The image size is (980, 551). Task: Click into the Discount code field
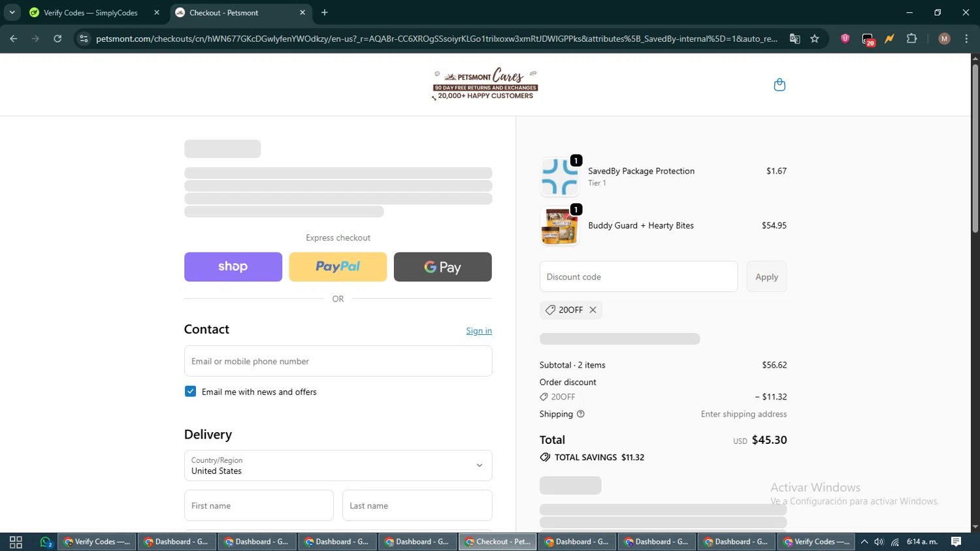(638, 277)
